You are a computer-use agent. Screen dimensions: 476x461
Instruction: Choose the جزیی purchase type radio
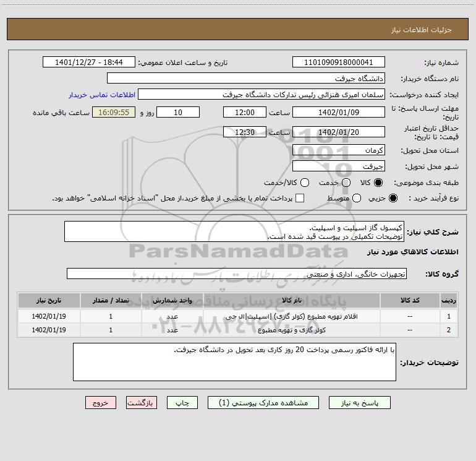tap(393, 198)
